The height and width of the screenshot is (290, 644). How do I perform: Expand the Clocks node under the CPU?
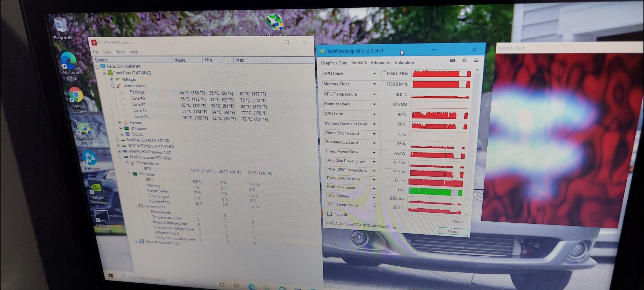(x=122, y=134)
